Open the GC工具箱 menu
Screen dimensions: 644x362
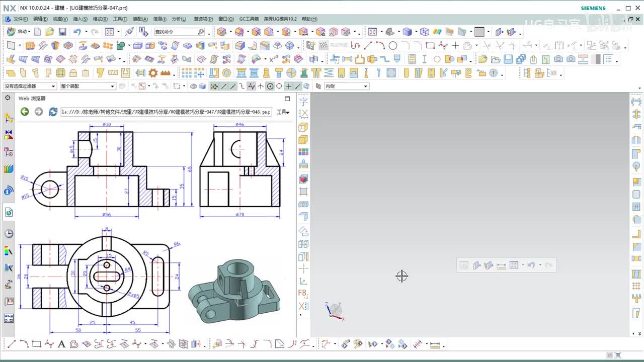pyautogui.click(x=249, y=19)
